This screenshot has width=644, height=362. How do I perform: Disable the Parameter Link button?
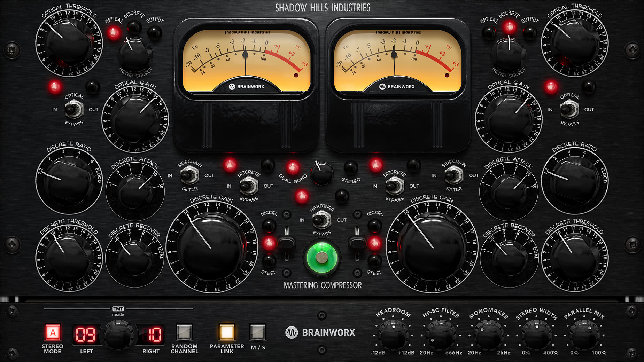[x=227, y=332]
